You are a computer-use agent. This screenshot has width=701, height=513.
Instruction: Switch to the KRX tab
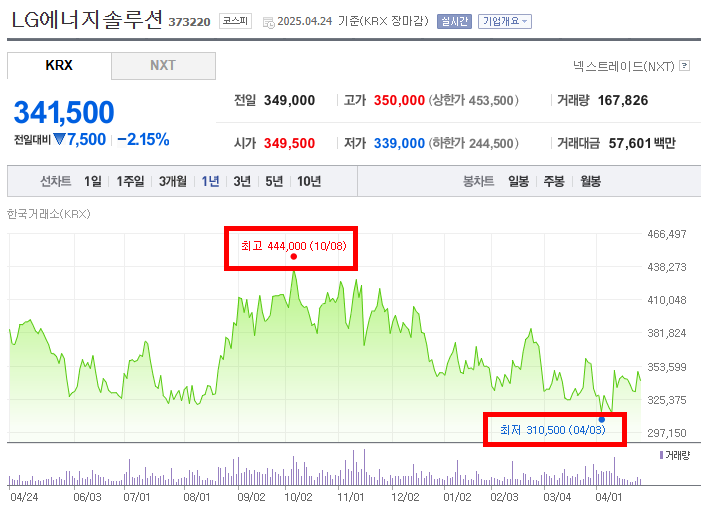[59, 65]
